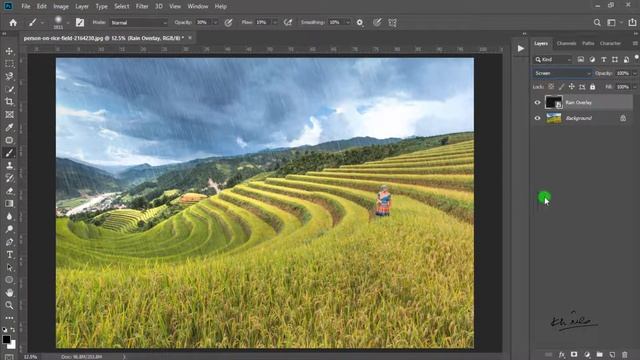Image resolution: width=640 pixels, height=360 pixels.
Task: Open the Filter menu
Action: tap(142, 7)
